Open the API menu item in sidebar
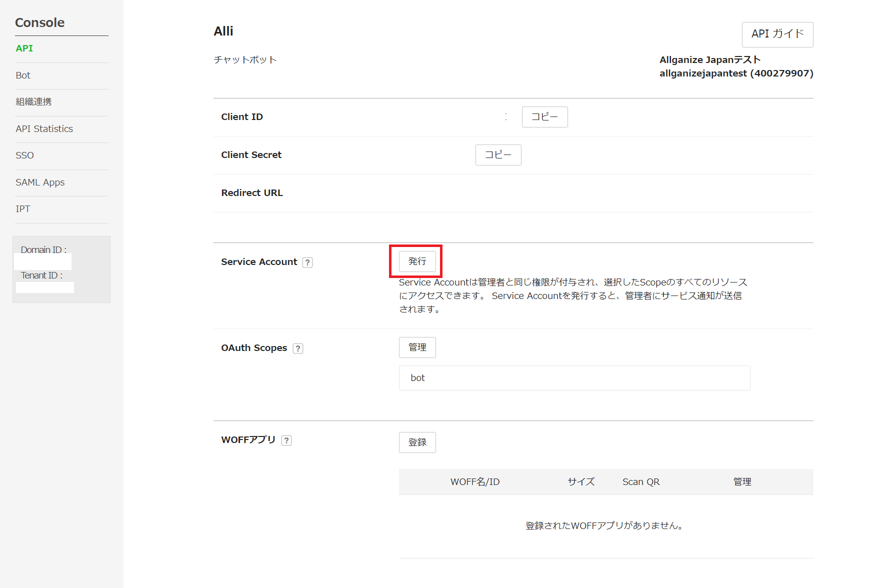The height and width of the screenshot is (588, 890). [24, 48]
